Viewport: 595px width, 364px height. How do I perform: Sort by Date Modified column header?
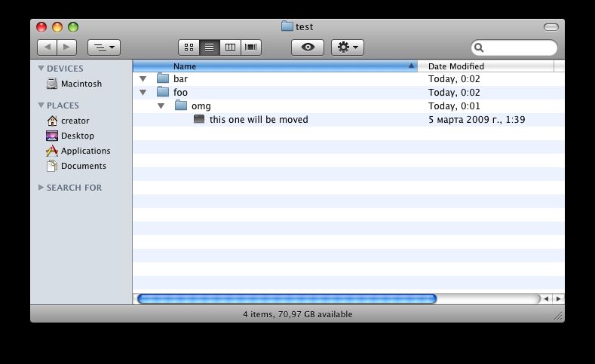pos(486,66)
